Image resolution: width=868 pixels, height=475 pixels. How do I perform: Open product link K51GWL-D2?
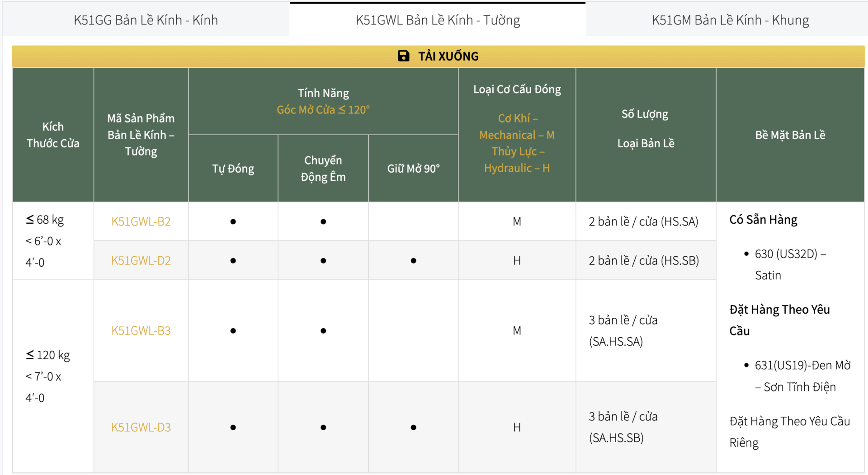pyautogui.click(x=141, y=260)
